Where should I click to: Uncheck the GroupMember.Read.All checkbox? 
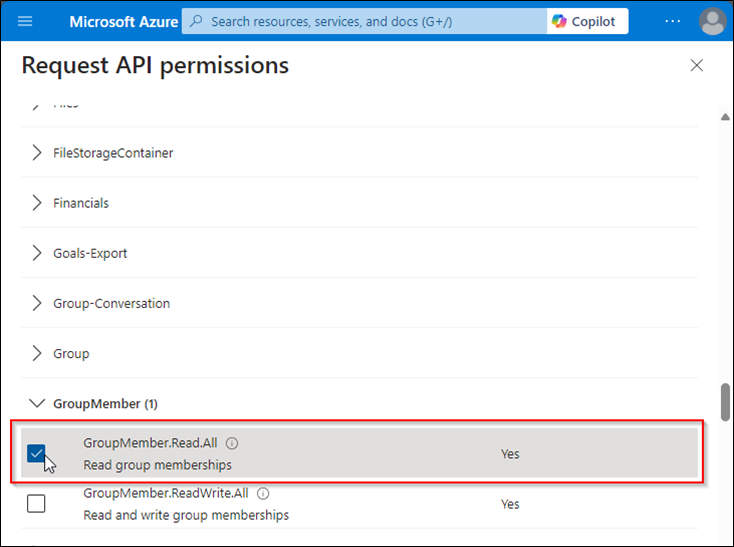coord(36,453)
